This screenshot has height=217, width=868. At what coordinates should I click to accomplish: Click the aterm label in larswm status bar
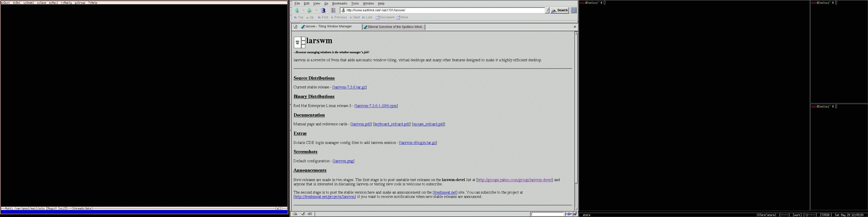(x=586, y=215)
